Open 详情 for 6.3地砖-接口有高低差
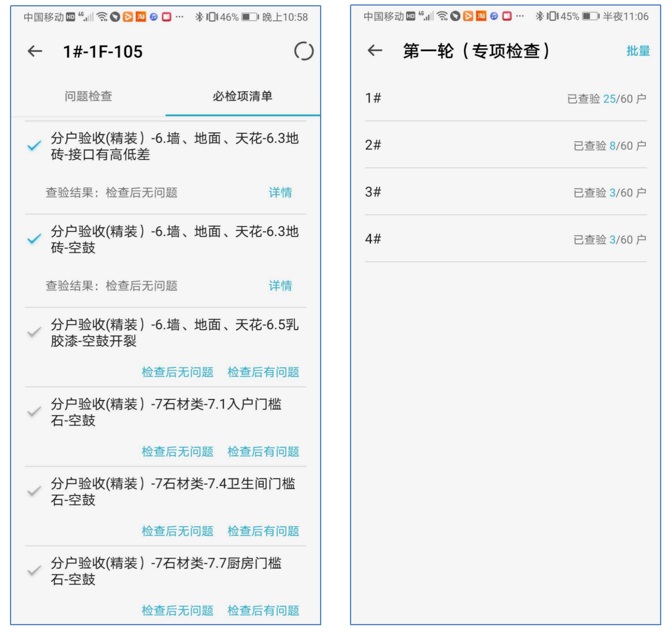This screenshot has height=632, width=672. [x=280, y=193]
